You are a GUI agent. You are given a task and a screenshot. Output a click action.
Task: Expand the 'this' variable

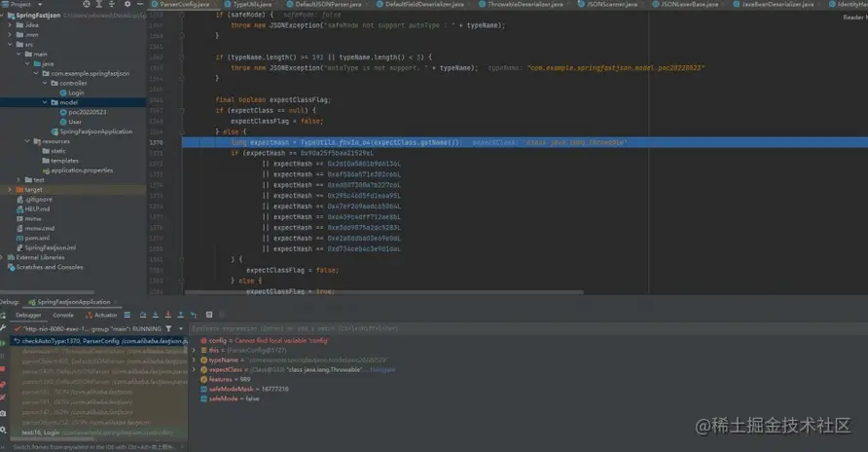194,351
